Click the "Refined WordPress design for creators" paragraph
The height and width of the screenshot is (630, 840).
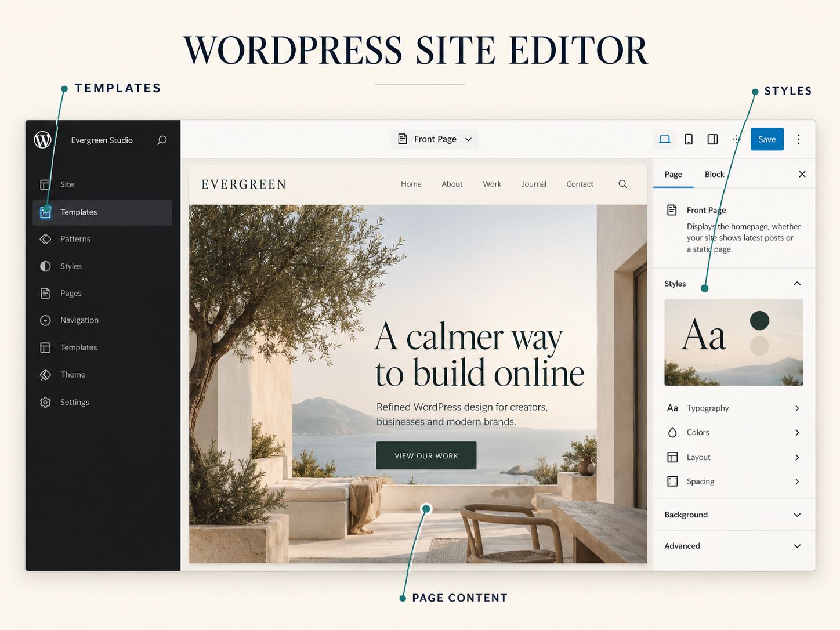tap(462, 415)
